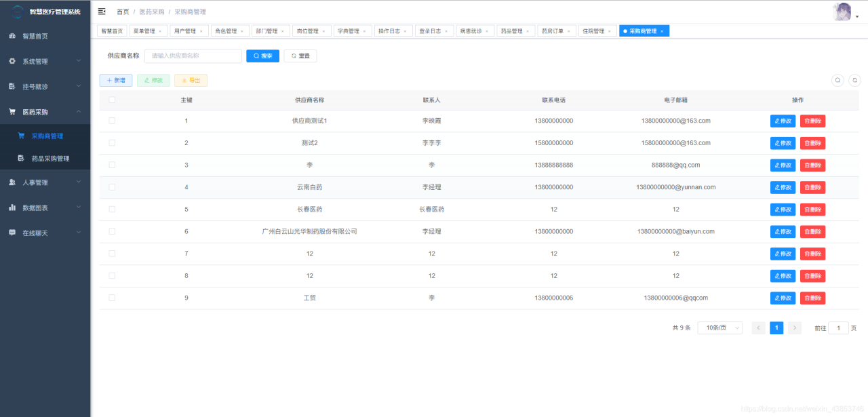Expand the 人事管理 sidebar menu
Viewport: 868px width, 417px height.
tap(45, 182)
